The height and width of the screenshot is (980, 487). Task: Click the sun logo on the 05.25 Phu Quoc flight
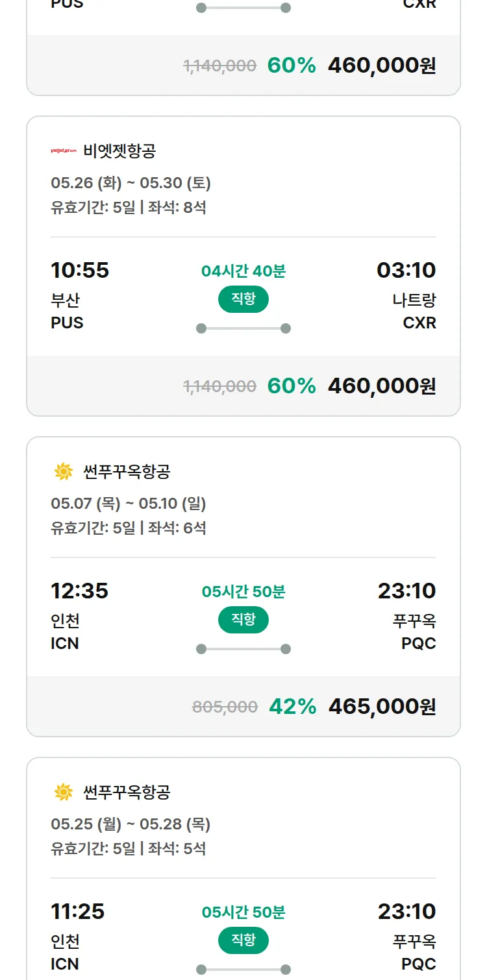pos(64,792)
